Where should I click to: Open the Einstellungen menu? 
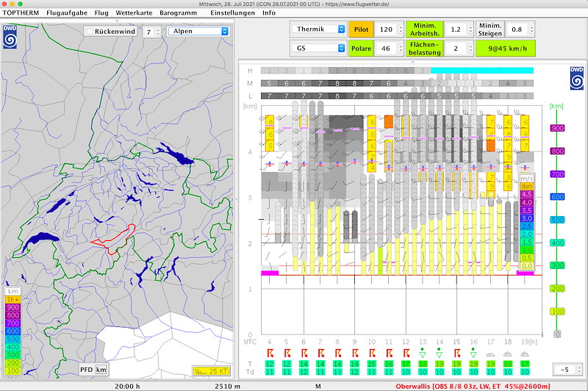point(232,12)
